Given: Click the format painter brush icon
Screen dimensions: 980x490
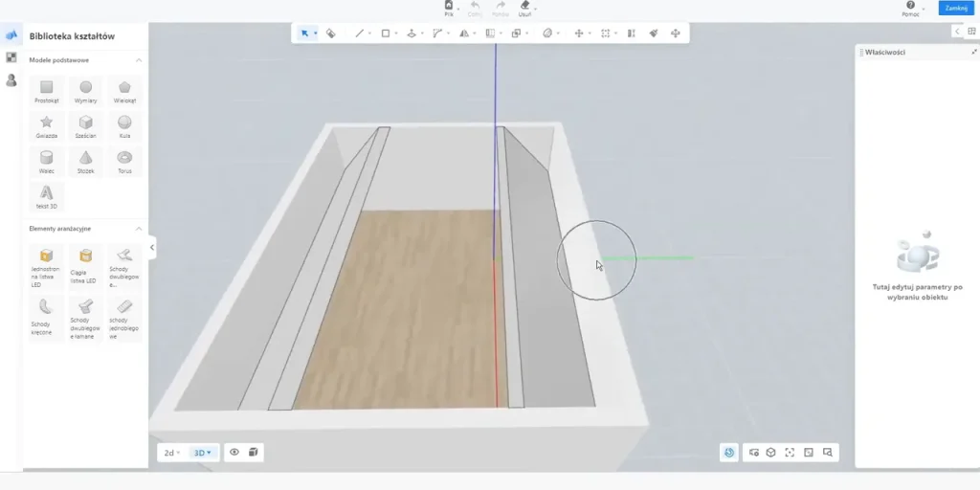Looking at the screenshot, I should [x=653, y=33].
